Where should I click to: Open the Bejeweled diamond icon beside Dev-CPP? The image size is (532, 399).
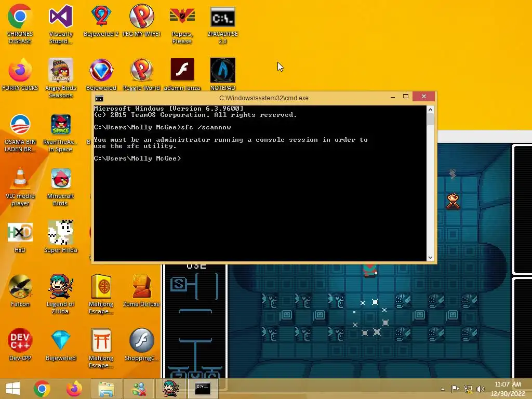click(x=61, y=344)
